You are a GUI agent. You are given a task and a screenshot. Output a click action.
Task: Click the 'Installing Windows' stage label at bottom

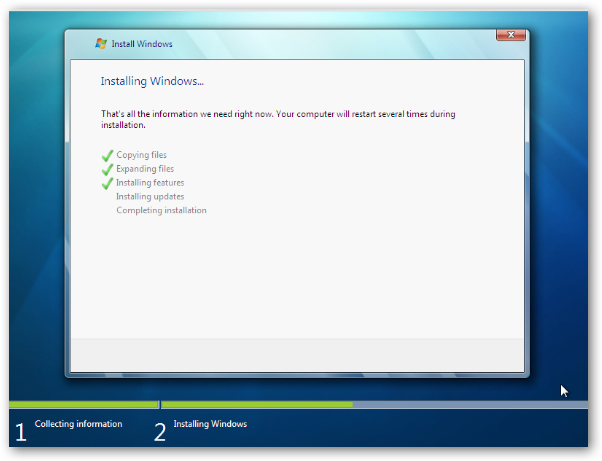pyautogui.click(x=210, y=424)
